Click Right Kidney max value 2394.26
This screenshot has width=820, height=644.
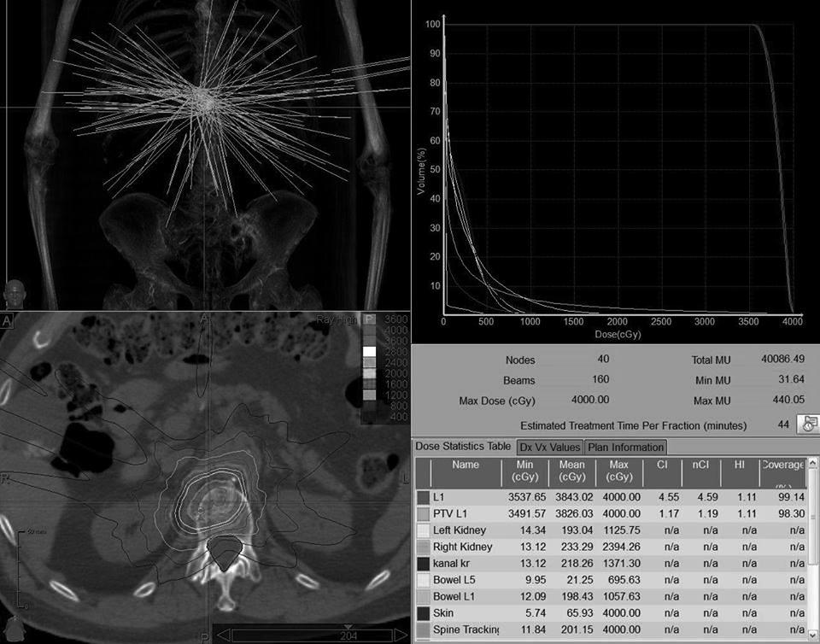pyautogui.click(x=621, y=547)
